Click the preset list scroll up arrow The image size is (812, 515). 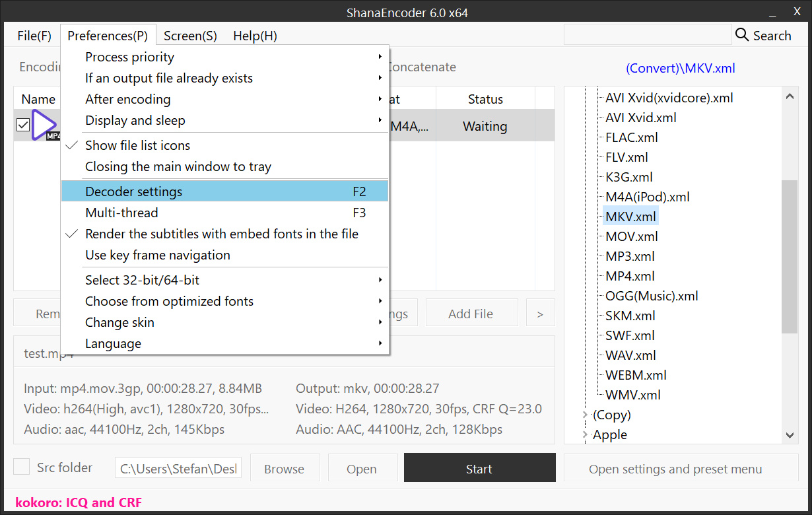790,96
